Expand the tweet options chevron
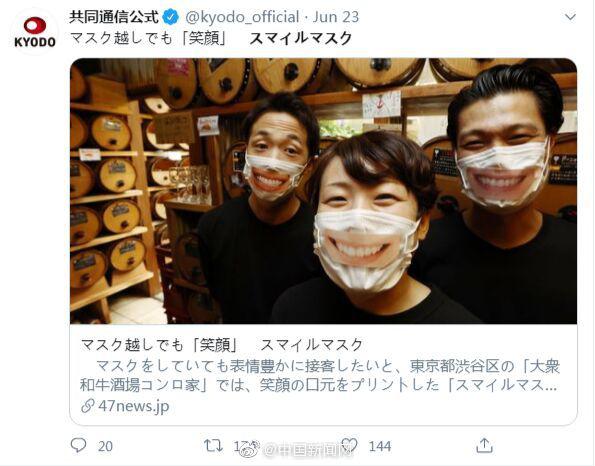Screen dimensions: 595x466 tap(570, 17)
